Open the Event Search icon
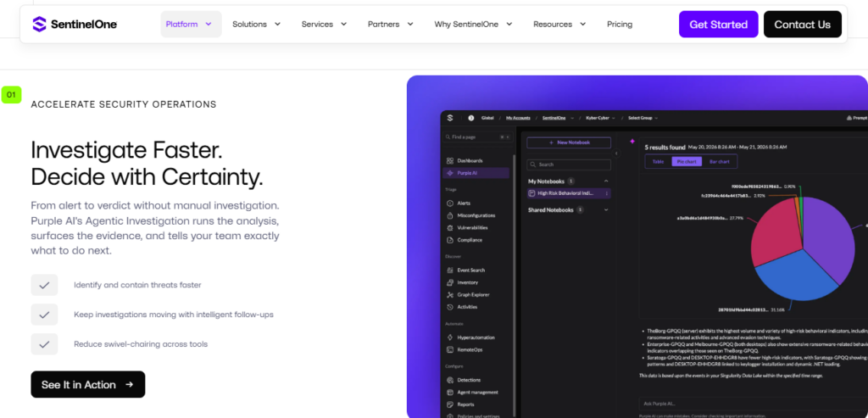The width and height of the screenshot is (868, 418). [x=450, y=270]
